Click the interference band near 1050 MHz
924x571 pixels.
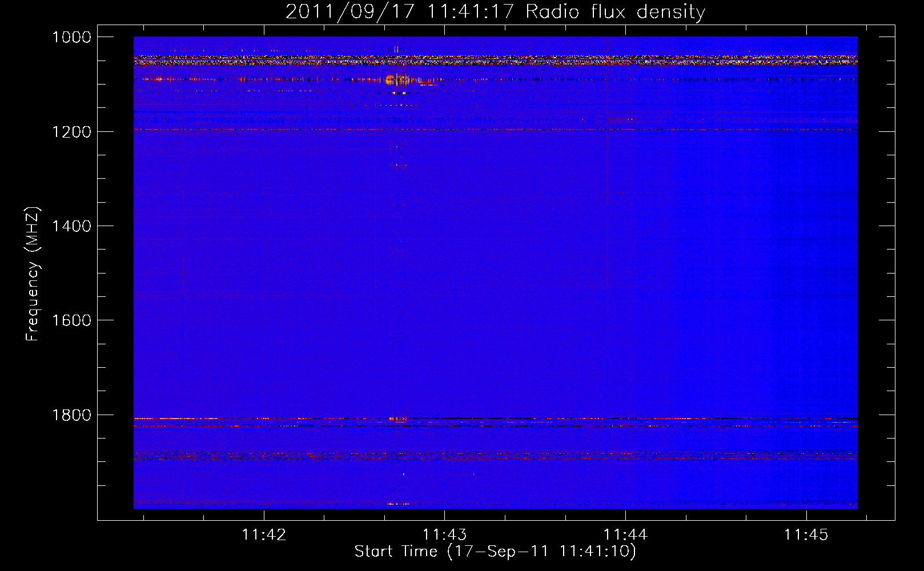click(x=495, y=60)
